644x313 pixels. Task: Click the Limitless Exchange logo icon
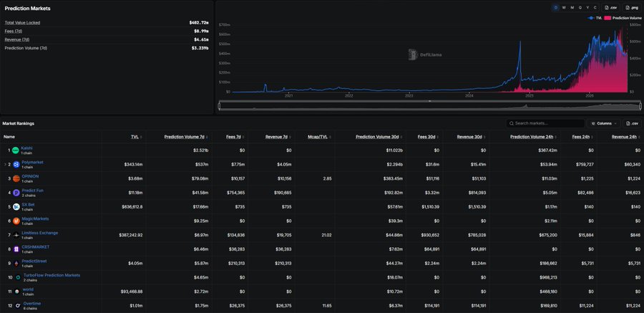(16, 235)
